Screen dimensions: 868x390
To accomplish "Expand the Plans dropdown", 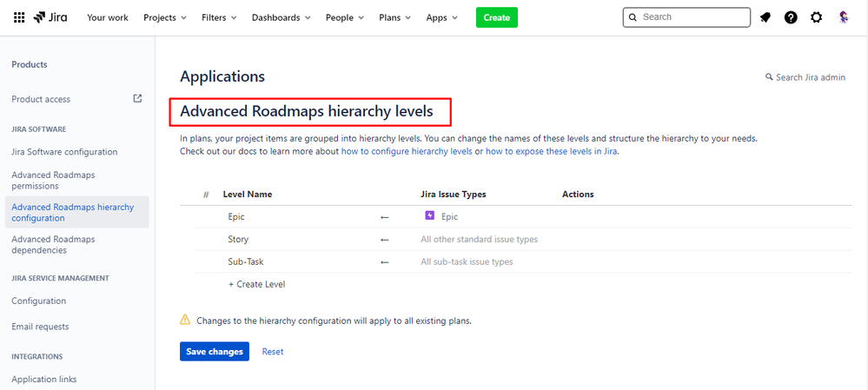I will point(395,17).
